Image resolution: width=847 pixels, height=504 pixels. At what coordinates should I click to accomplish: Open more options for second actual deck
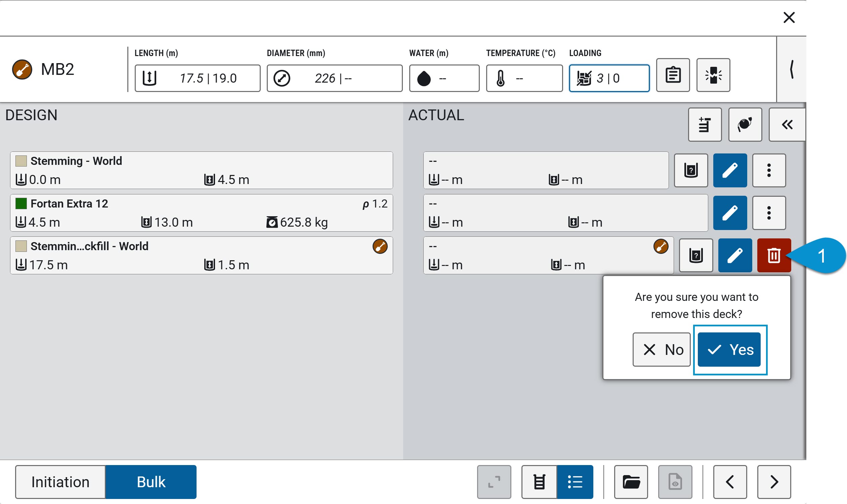(769, 213)
